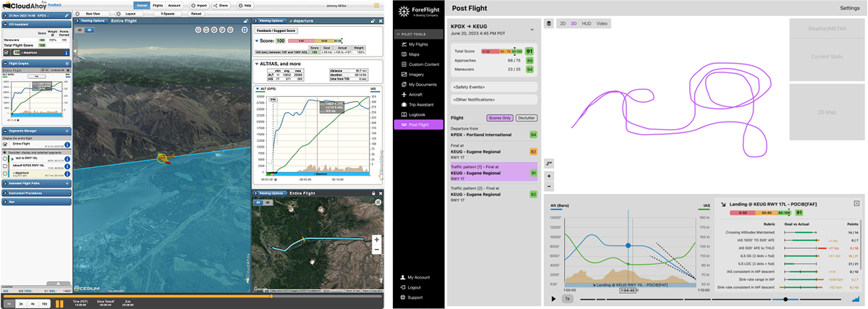Image resolution: width=868 pixels, height=309 pixels.
Task: Open Custom Content in ForeFlight sidebar
Action: click(419, 64)
